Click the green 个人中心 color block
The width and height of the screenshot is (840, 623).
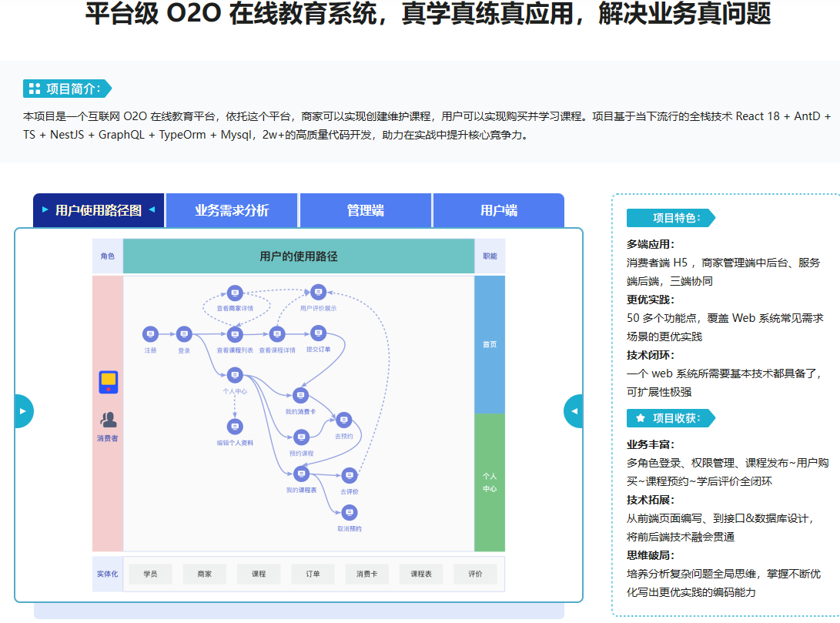[x=490, y=482]
